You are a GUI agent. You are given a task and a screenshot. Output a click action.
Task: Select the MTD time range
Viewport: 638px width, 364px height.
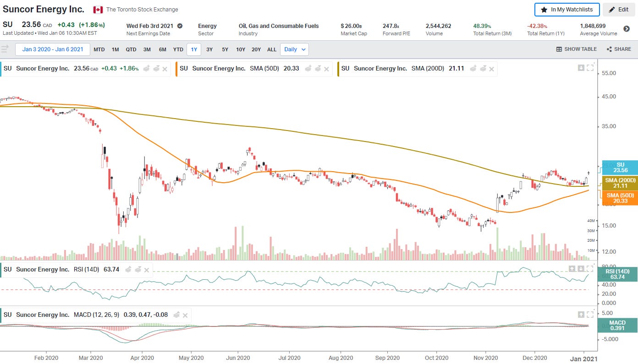[99, 49]
